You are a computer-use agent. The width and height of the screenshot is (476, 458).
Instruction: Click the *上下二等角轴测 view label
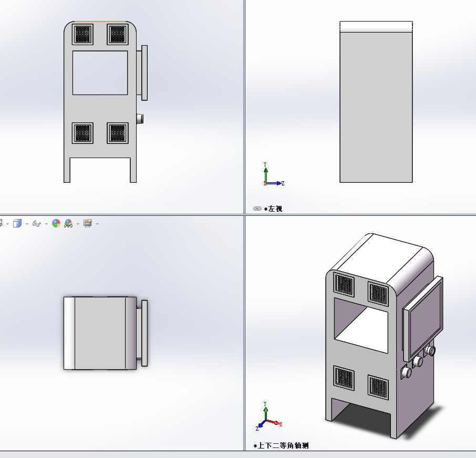coord(281,445)
